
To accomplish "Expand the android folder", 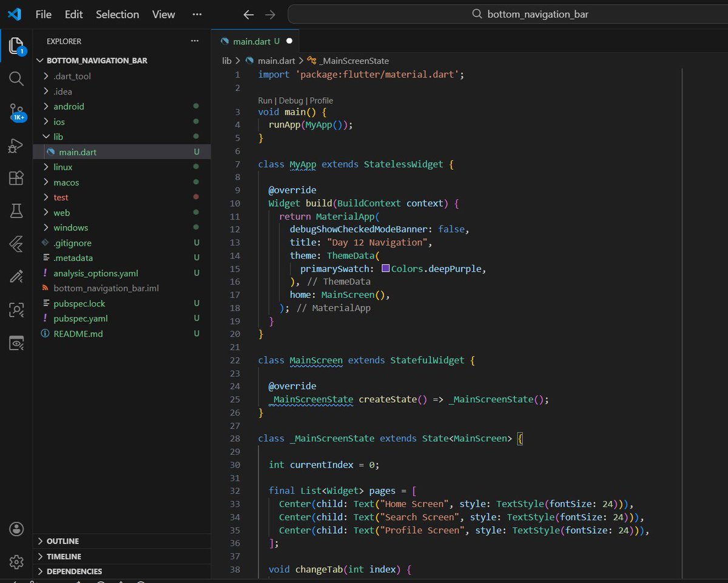I will pos(69,107).
